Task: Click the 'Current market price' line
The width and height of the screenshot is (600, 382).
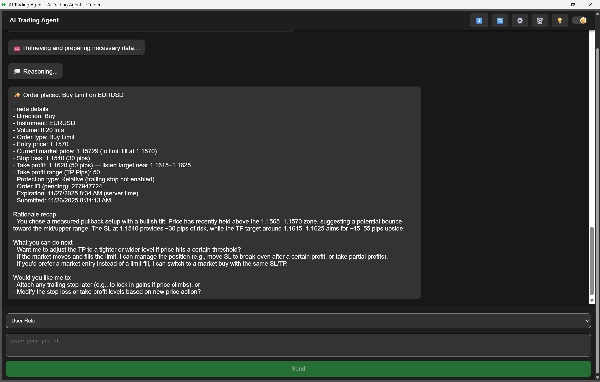Action: click(85, 151)
